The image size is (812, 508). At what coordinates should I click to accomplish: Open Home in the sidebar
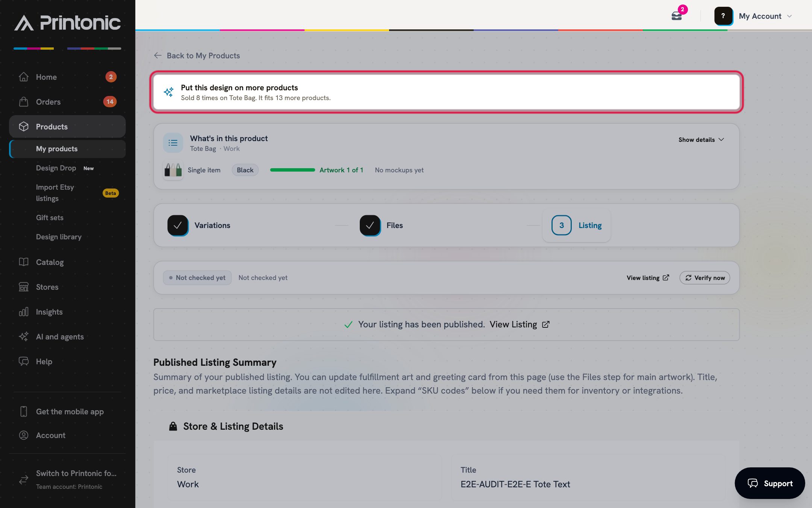click(x=67, y=77)
